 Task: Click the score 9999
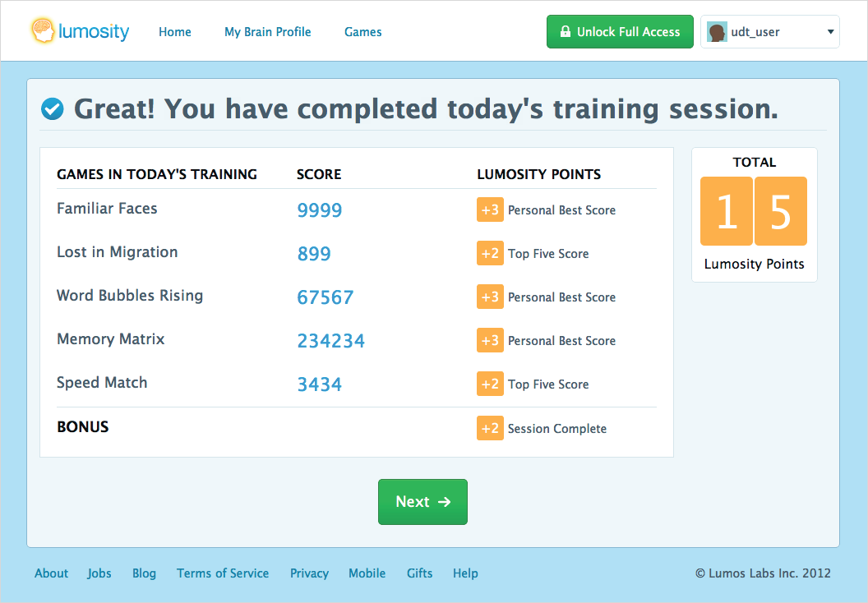click(x=320, y=210)
